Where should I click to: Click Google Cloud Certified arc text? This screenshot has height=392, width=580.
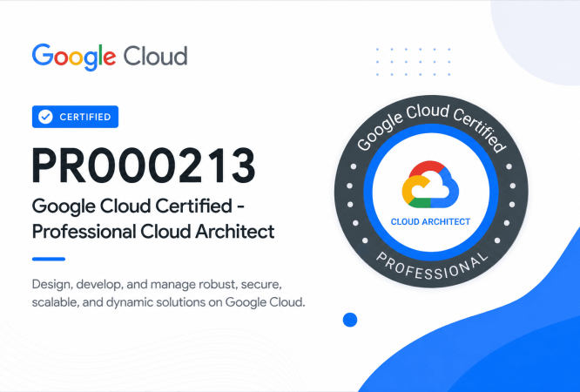tap(431, 125)
